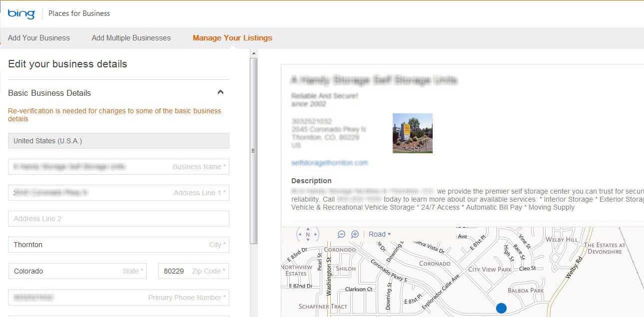
Task: Zoom out on the map
Action: pyautogui.click(x=342, y=234)
